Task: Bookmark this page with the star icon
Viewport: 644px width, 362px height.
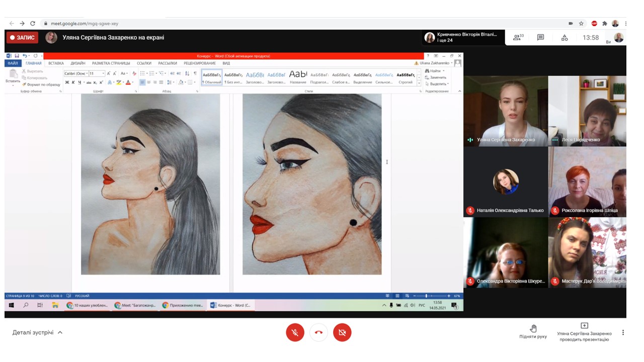Action: point(581,23)
